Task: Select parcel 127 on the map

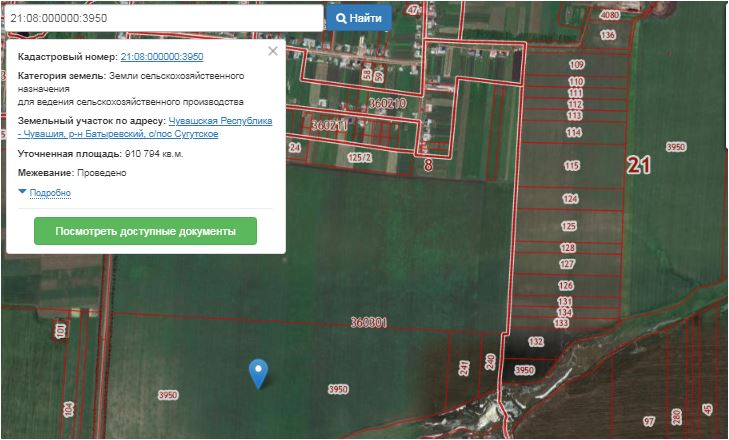Action: (567, 264)
